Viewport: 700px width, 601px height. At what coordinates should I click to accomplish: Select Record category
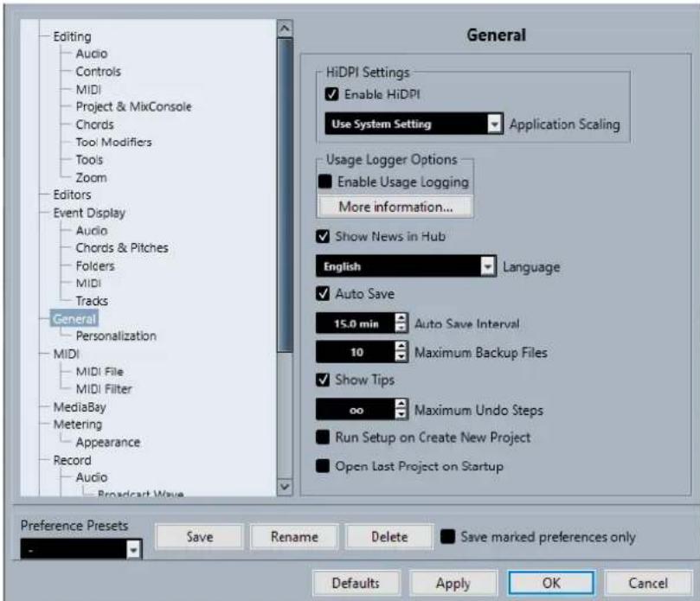tap(72, 460)
